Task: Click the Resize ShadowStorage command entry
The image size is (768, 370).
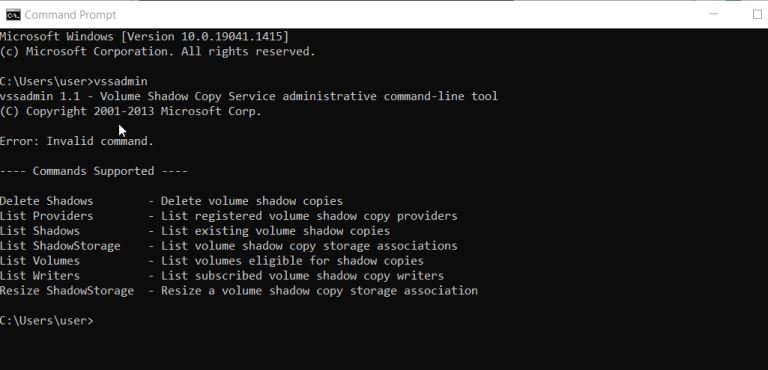Action: pos(67,291)
